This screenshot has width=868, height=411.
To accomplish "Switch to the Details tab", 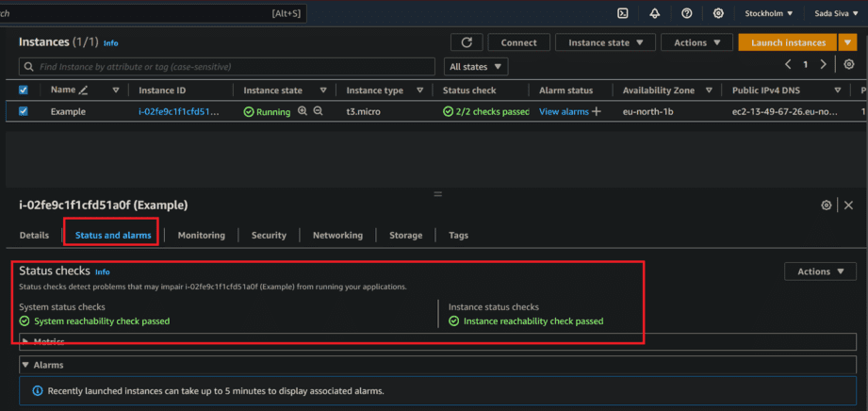I will [x=34, y=236].
